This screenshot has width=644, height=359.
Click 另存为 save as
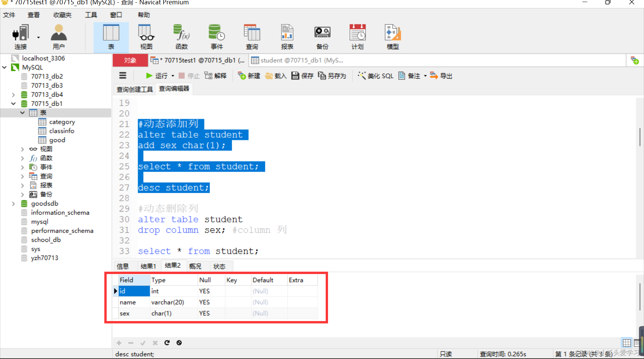(332, 76)
